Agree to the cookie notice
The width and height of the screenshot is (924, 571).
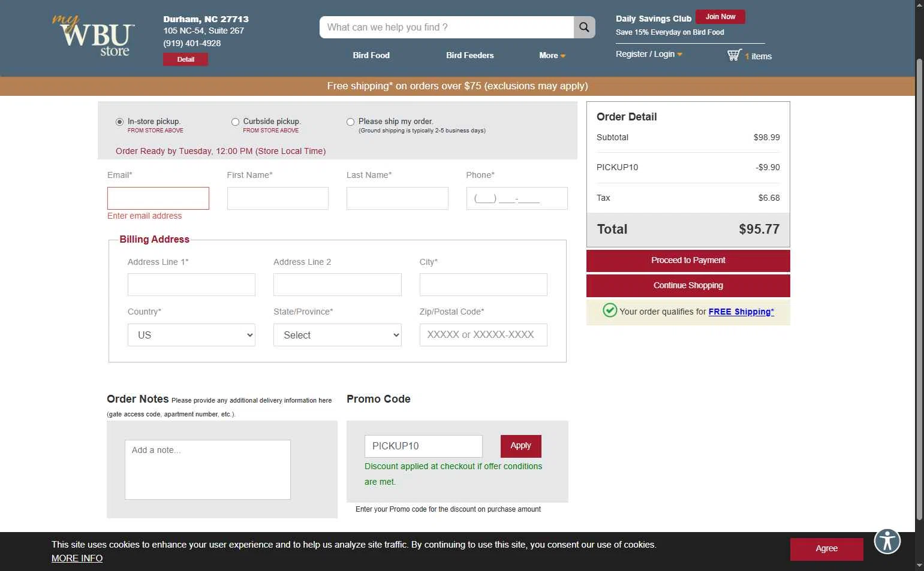[826, 549]
